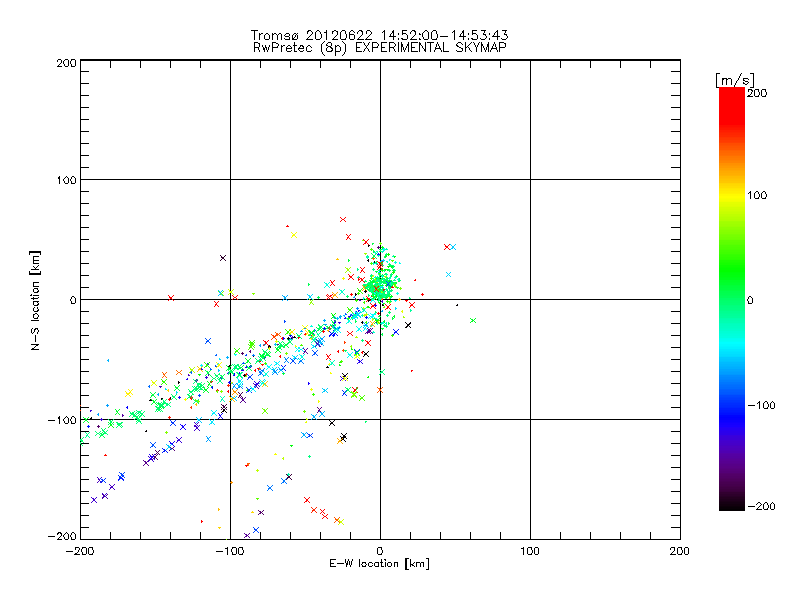Click the 100 tick label on the x-axis

click(529, 550)
